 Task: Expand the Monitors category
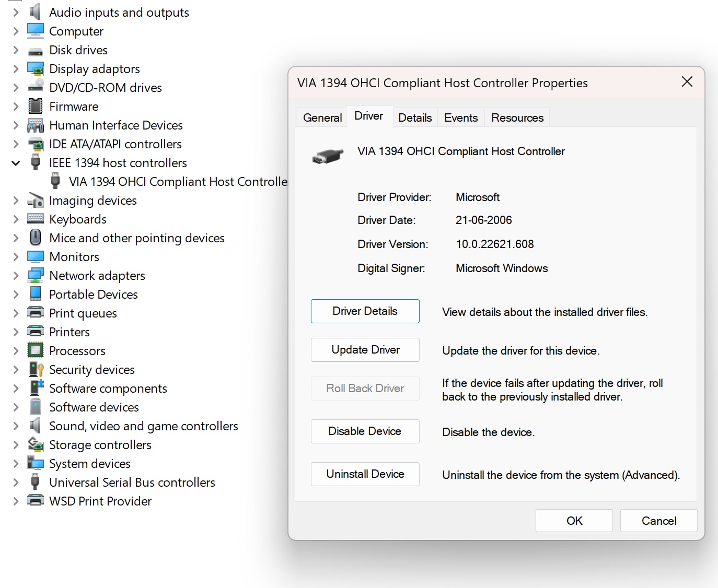[x=16, y=257]
